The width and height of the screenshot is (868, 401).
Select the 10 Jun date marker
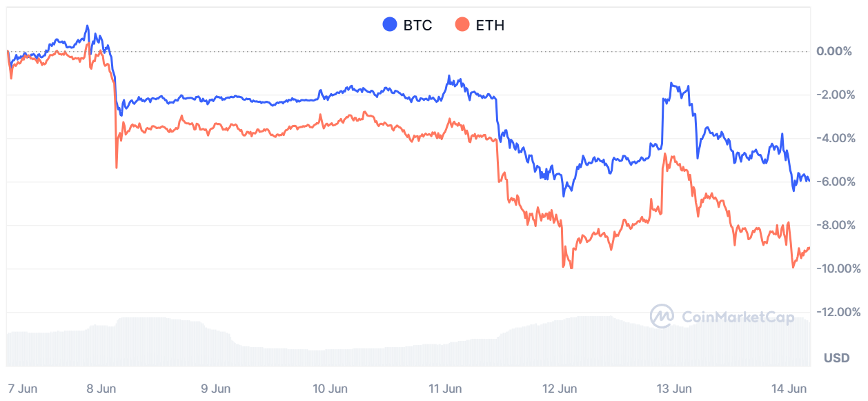330,388
